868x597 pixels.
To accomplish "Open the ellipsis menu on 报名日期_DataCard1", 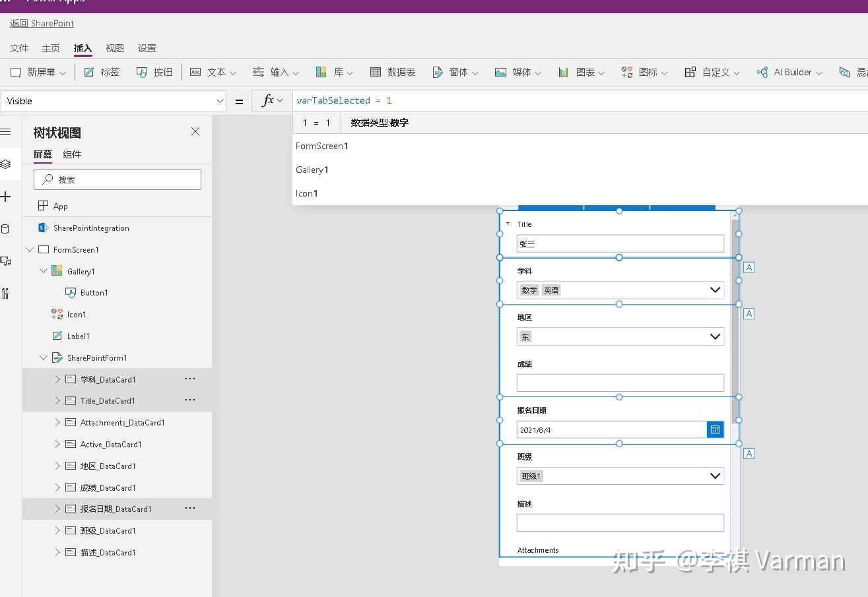I will [x=190, y=508].
